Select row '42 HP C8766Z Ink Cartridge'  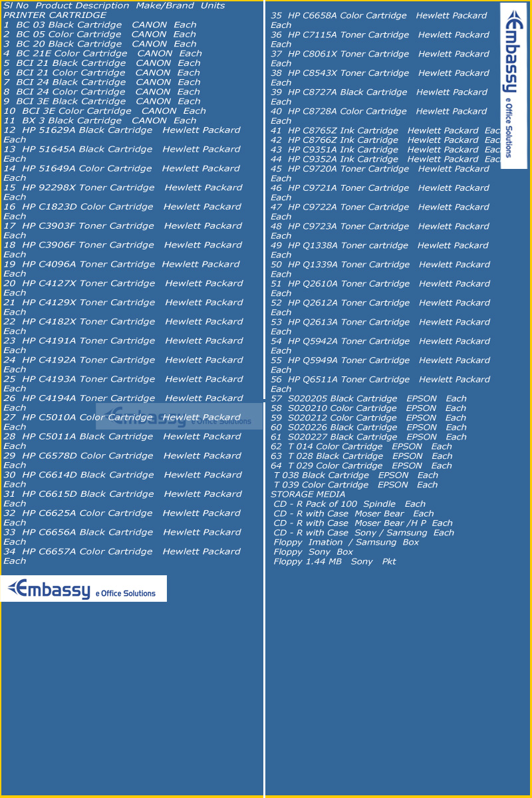(386, 140)
